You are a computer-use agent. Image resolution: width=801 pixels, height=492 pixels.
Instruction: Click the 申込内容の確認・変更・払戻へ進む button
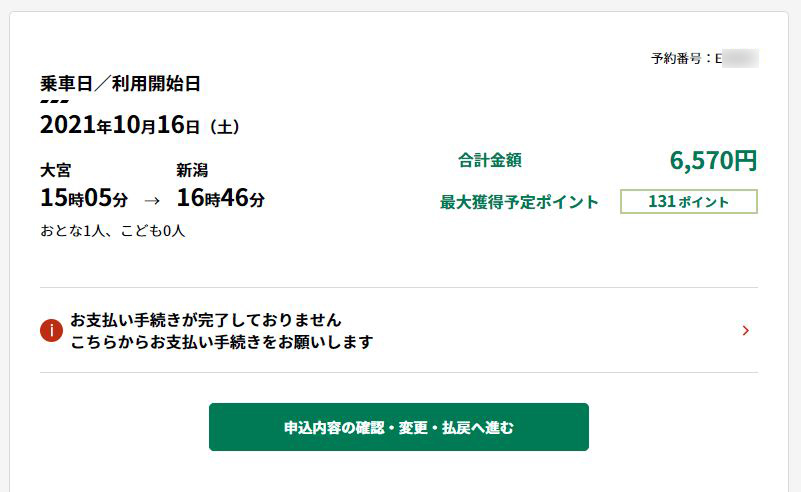398,427
